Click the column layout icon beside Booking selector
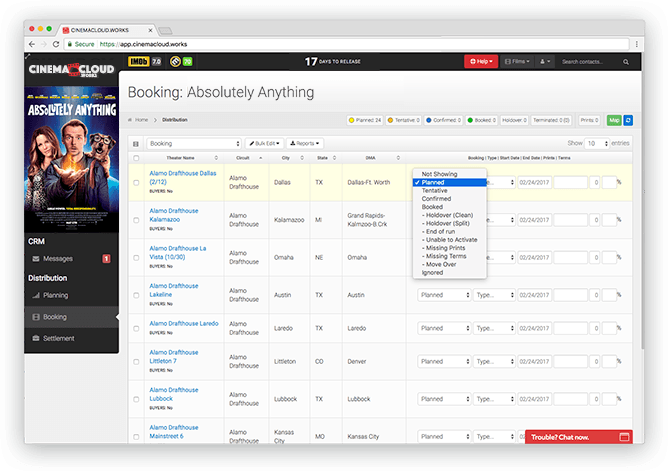 (136, 143)
